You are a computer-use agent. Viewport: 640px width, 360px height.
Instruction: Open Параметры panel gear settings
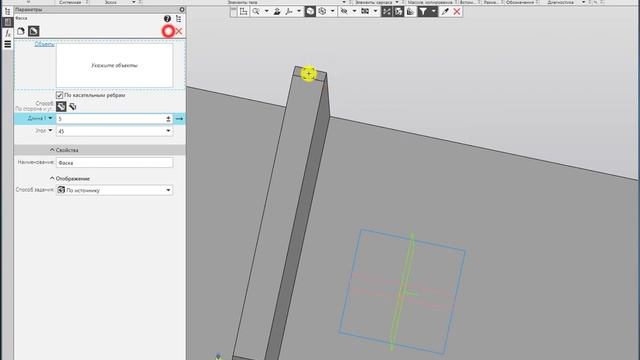pos(182,9)
